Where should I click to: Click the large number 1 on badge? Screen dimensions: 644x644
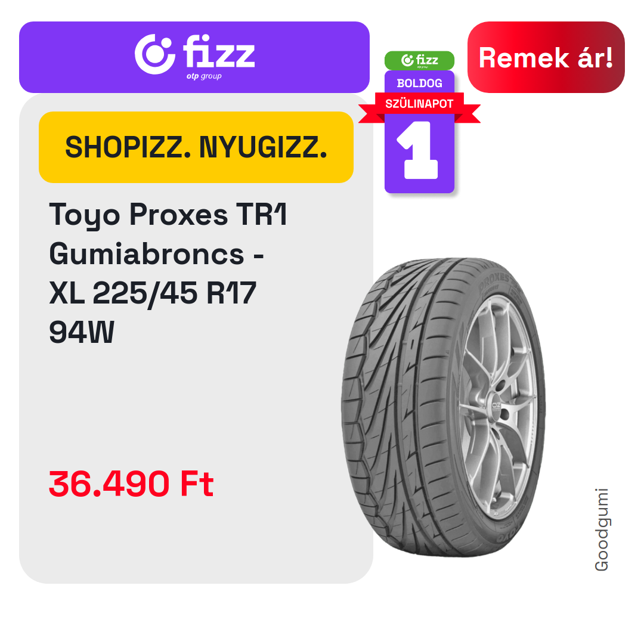[417, 150]
